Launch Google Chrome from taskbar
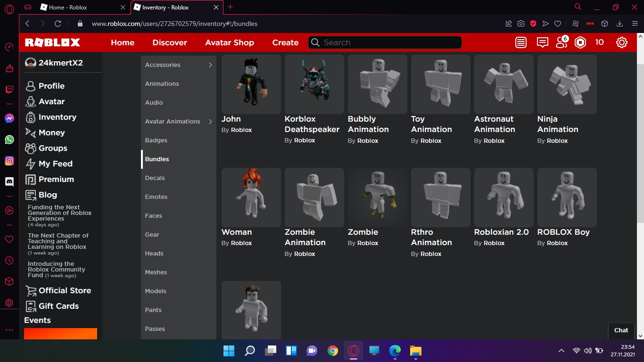This screenshot has width=644, height=362. [x=333, y=351]
